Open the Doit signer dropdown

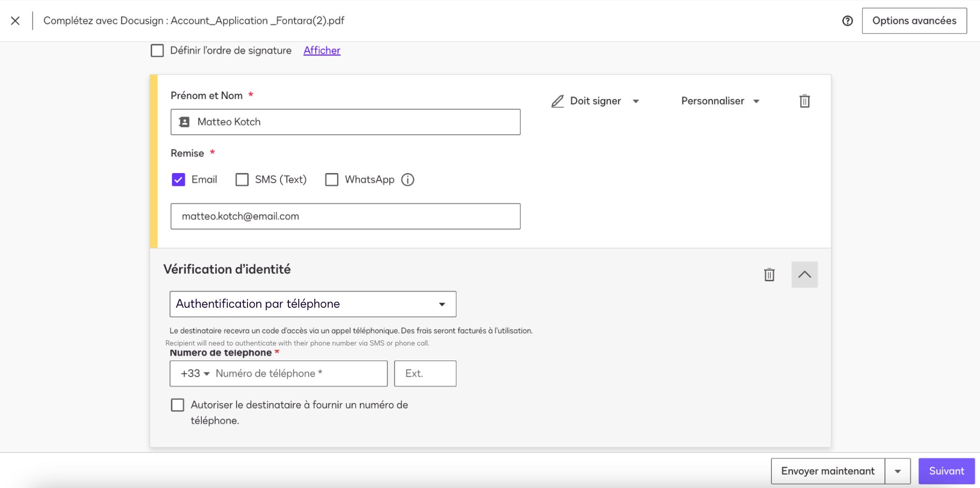click(x=595, y=101)
